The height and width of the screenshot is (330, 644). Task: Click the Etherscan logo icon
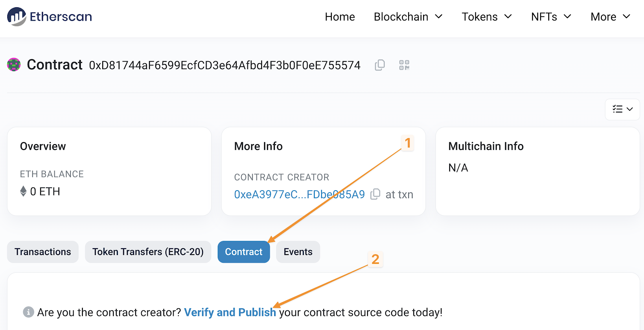[17, 17]
